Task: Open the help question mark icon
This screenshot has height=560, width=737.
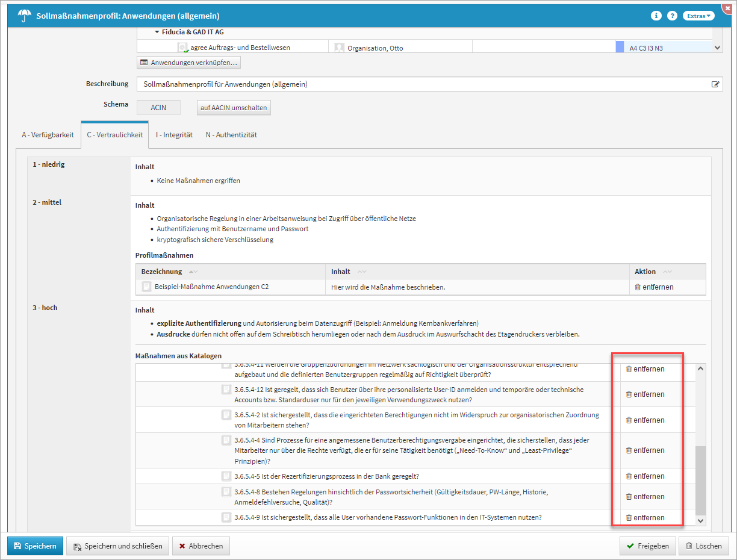Action: [x=672, y=16]
